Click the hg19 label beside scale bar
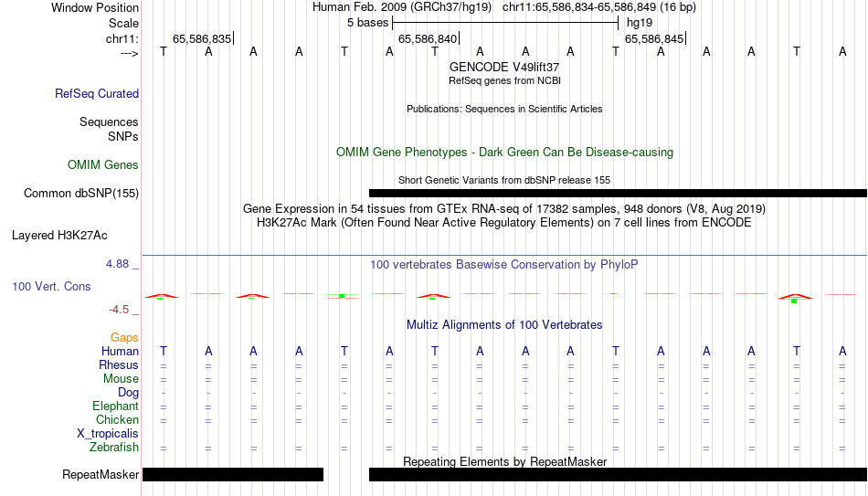Screen dimensions: 868x496 click(x=640, y=23)
